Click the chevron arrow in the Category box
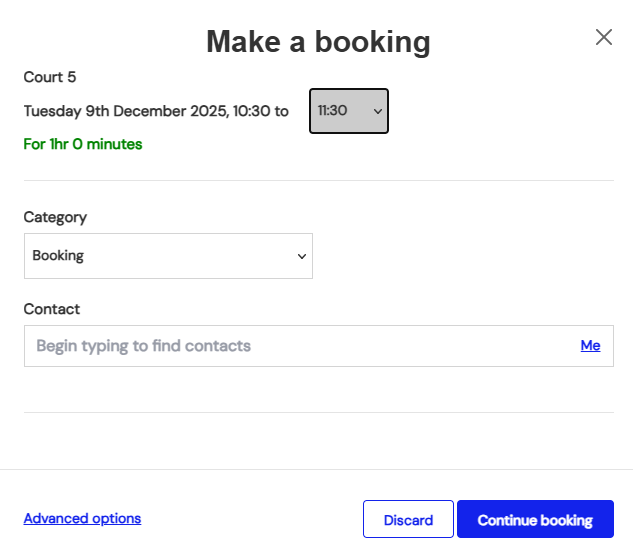The width and height of the screenshot is (633, 555). click(x=301, y=256)
